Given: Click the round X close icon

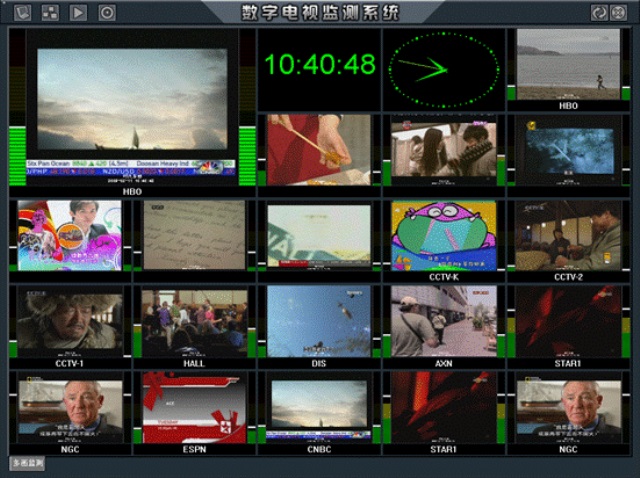Looking at the screenshot, I should click(x=618, y=13).
